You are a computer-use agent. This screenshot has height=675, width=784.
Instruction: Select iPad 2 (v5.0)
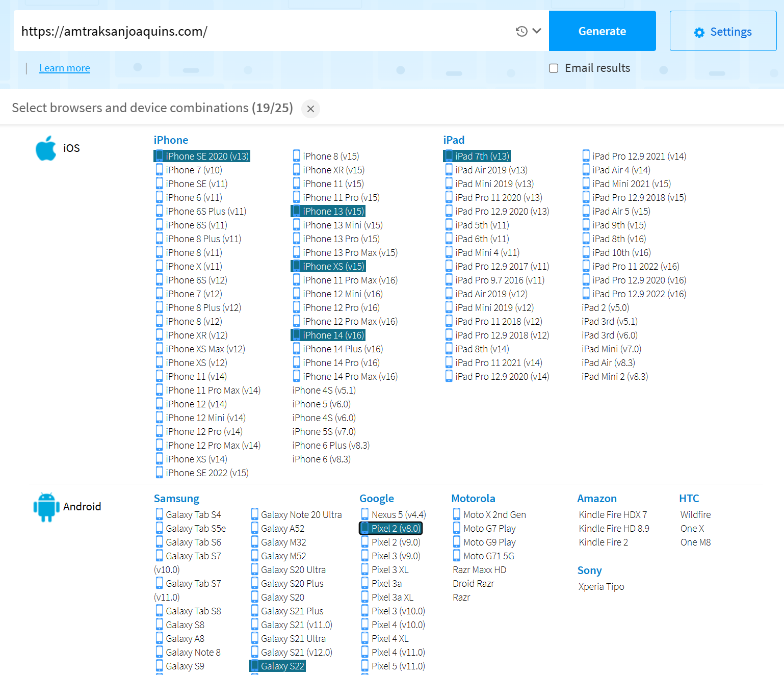606,307
